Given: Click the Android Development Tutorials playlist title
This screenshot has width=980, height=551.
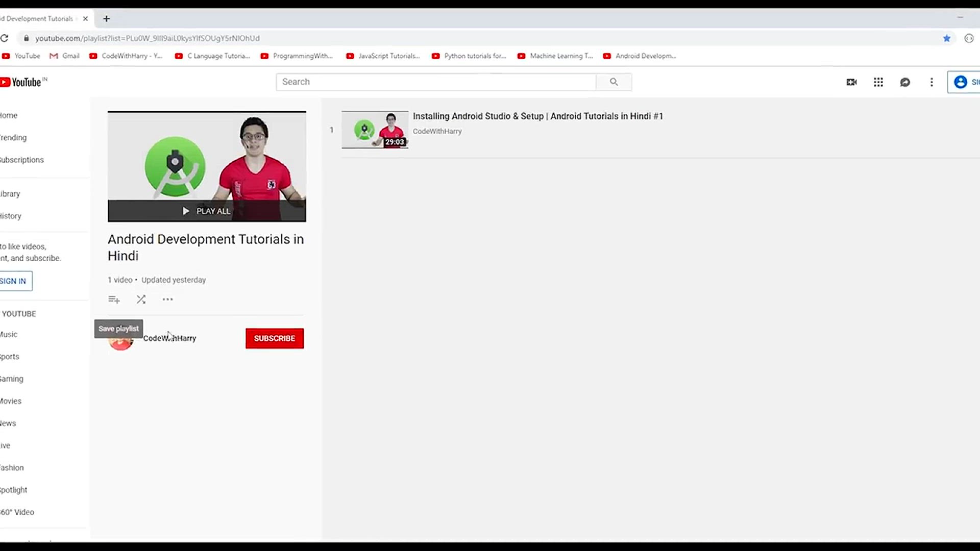Looking at the screenshot, I should coord(206,247).
